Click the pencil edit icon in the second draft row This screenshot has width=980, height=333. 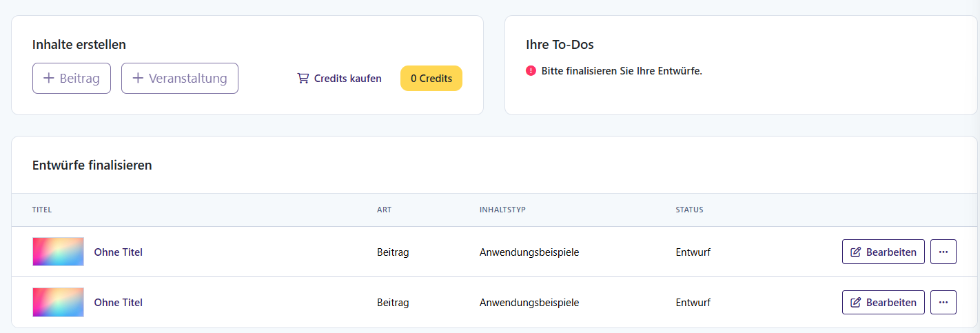coord(856,303)
